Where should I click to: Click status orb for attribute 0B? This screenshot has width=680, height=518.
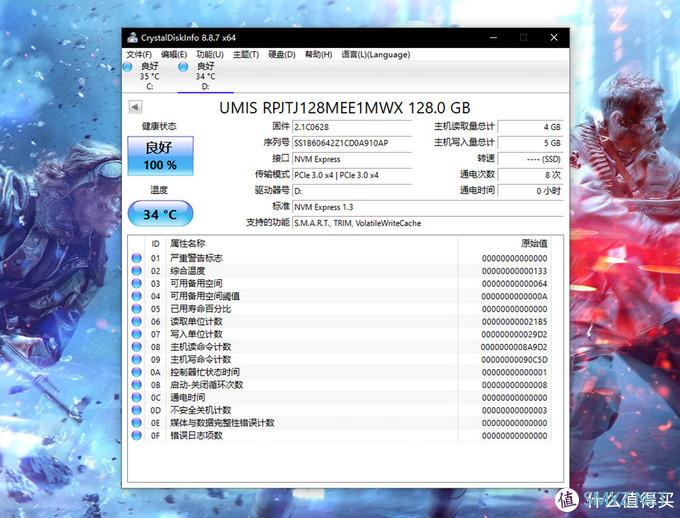pyautogui.click(x=137, y=385)
